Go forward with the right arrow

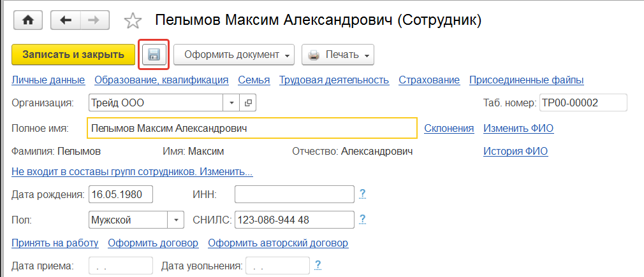pyautogui.click(x=93, y=20)
